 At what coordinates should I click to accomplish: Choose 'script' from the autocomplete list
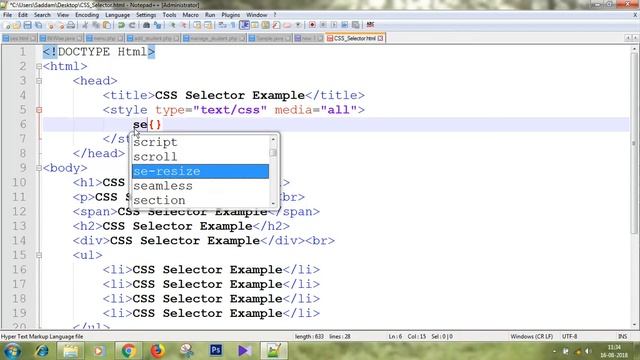(200, 142)
